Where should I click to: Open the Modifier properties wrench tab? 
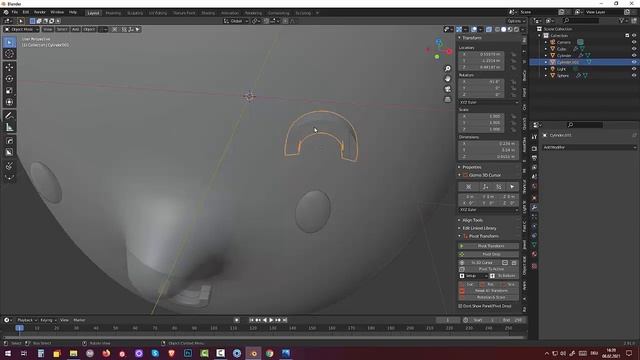pos(534,207)
